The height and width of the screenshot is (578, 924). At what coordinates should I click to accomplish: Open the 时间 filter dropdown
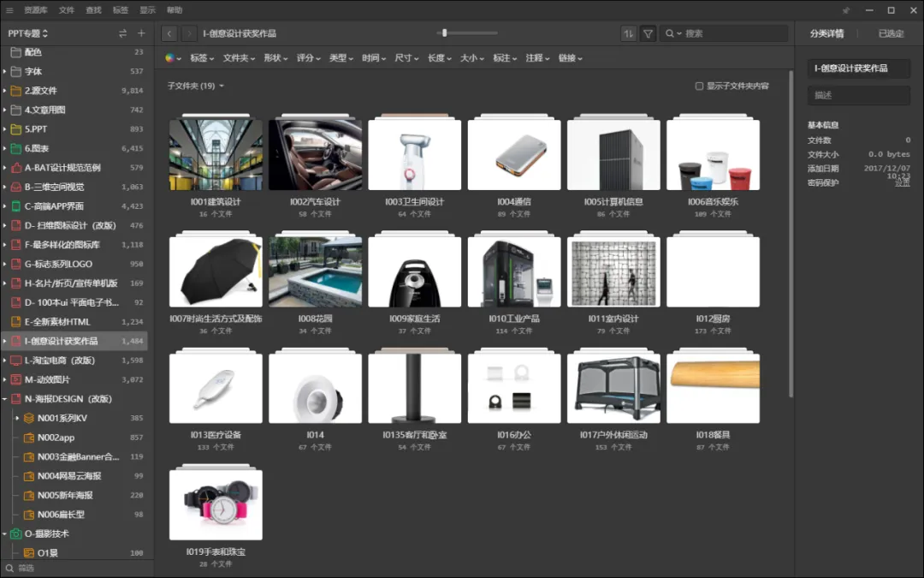(374, 58)
